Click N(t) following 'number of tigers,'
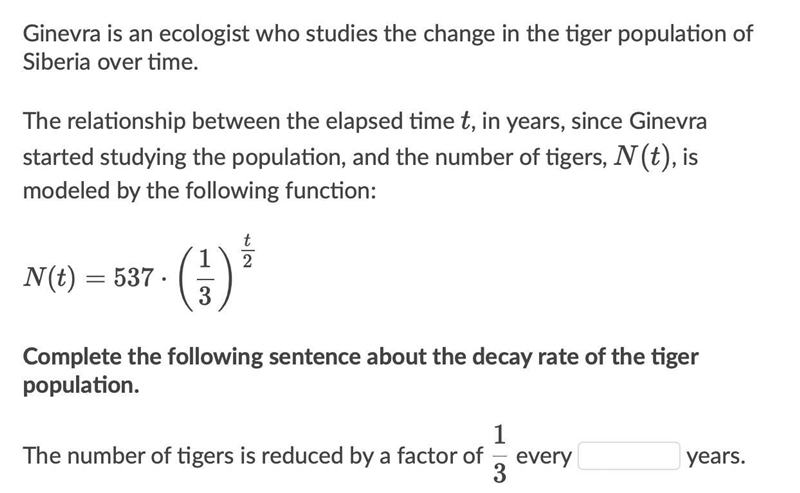This screenshot has height=493, width=800. [x=643, y=156]
